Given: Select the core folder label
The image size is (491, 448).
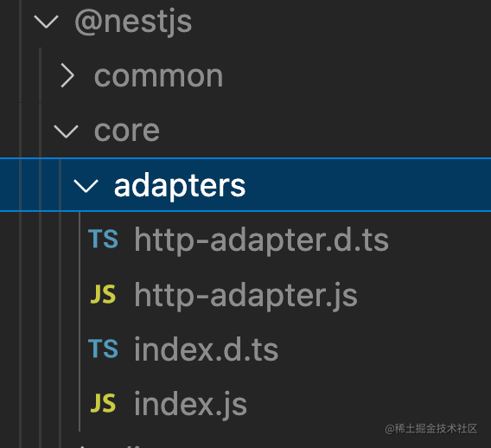Looking at the screenshot, I should pyautogui.click(x=127, y=131).
